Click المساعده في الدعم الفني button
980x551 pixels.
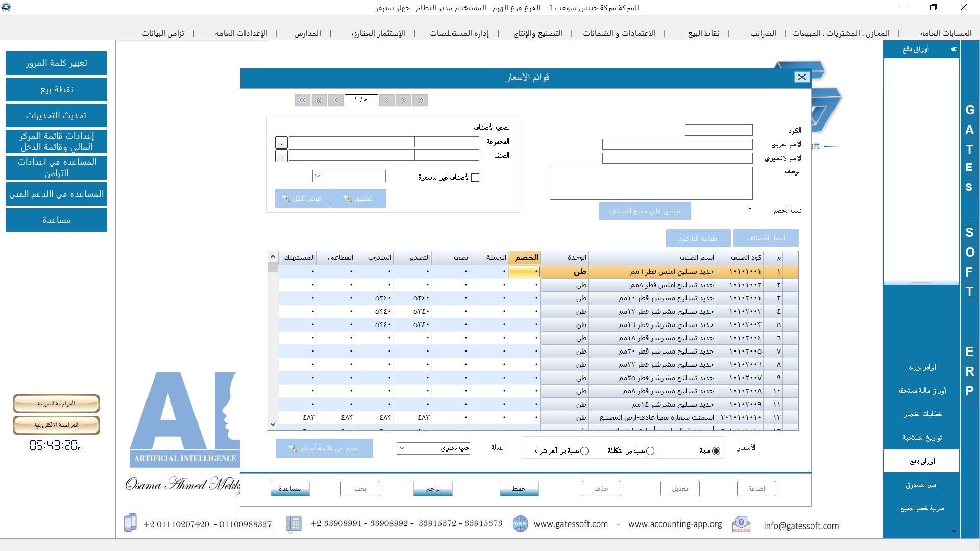(56, 194)
